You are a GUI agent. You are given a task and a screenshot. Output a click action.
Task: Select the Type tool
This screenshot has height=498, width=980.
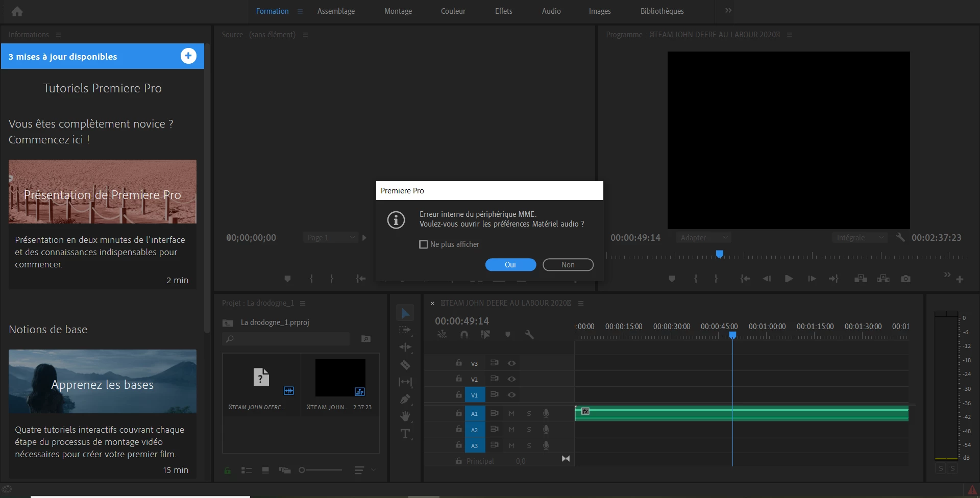coord(405,434)
